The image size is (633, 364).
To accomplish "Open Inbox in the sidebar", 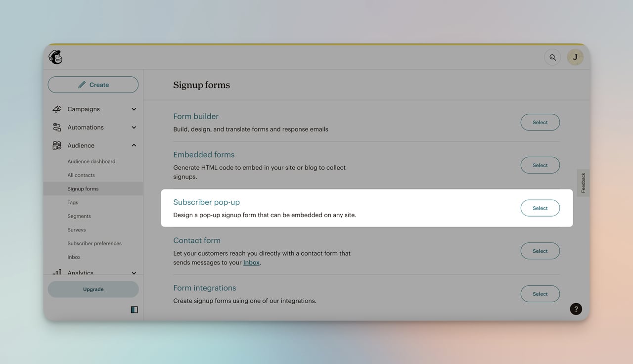I will coord(74,257).
